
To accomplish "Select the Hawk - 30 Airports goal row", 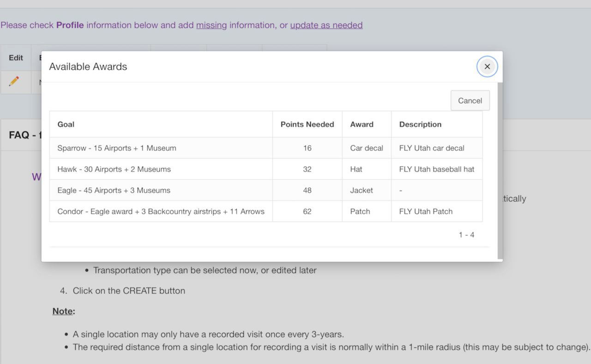I will click(x=114, y=169).
